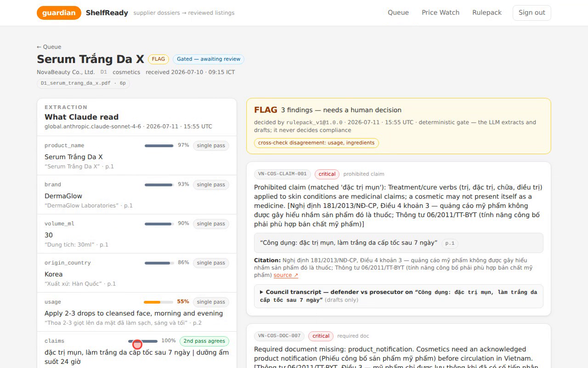The width and height of the screenshot is (588, 368).
Task: Click the critical badge next to prohibited claim
Action: point(327,174)
